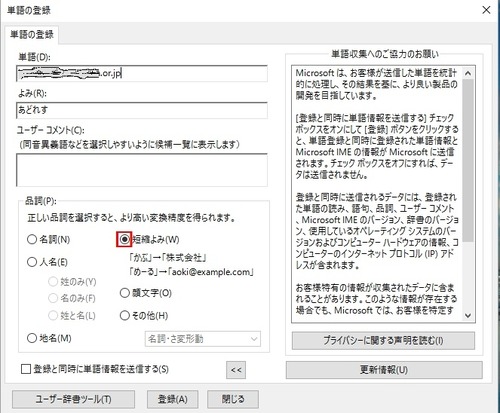
Task: Switch to the 単語の登録 tab
Action: pos(32,34)
